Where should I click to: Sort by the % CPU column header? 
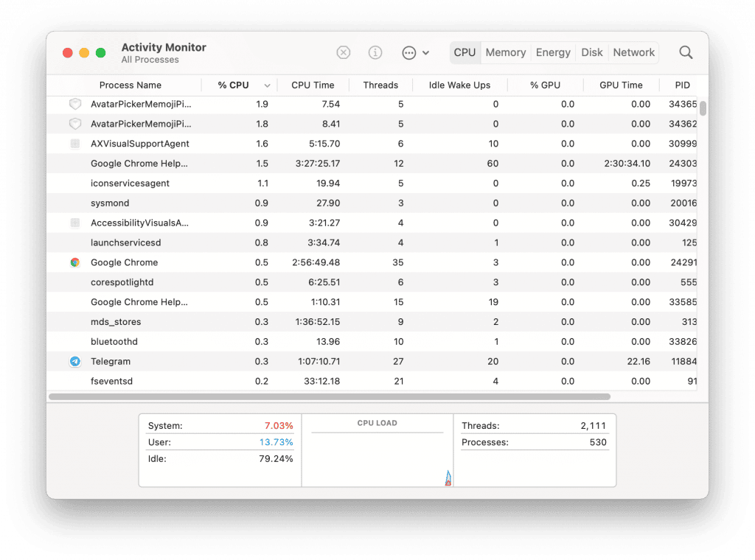click(233, 85)
